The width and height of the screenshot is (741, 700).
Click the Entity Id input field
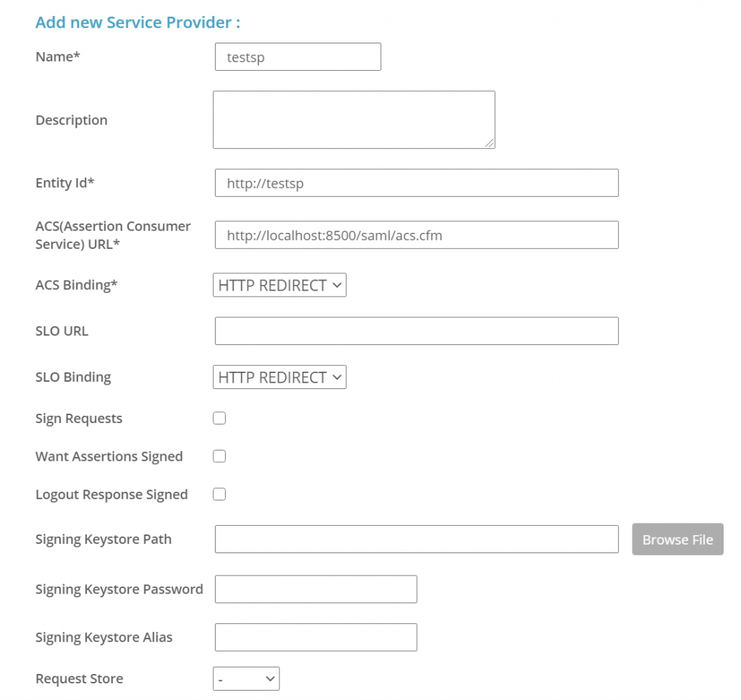tap(416, 183)
